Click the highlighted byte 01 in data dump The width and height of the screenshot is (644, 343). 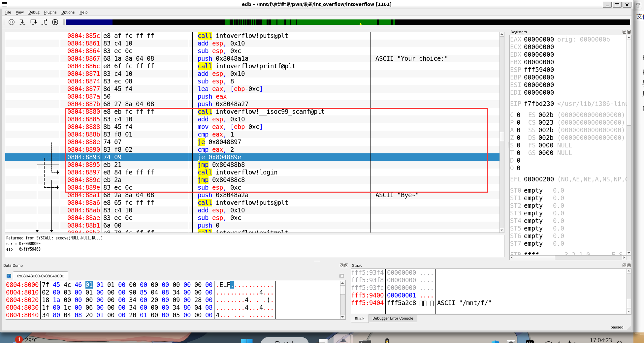click(x=89, y=285)
